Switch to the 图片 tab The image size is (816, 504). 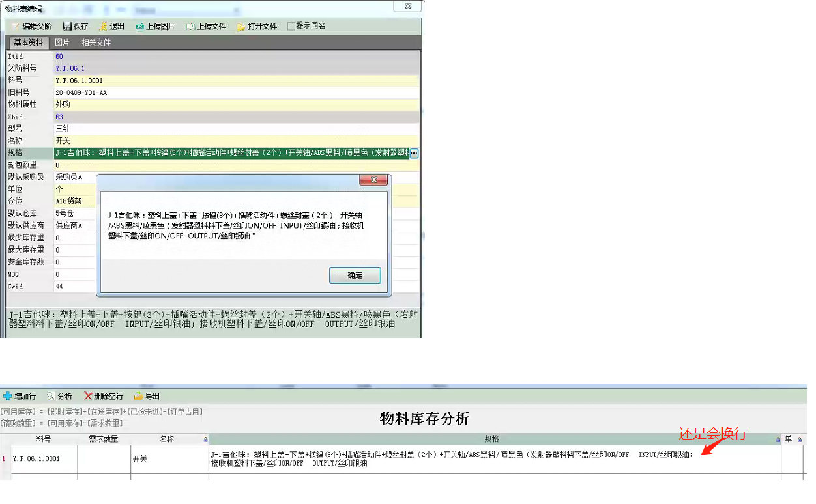coord(62,42)
